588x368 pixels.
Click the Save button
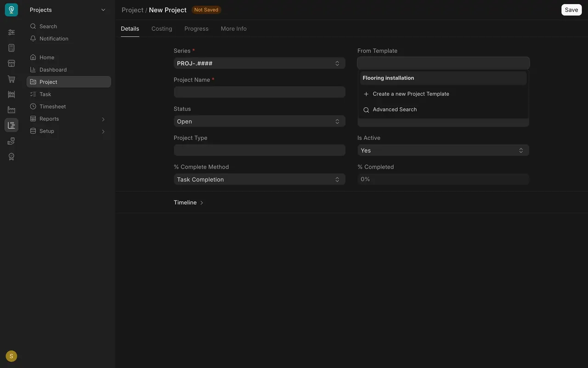[x=571, y=10]
